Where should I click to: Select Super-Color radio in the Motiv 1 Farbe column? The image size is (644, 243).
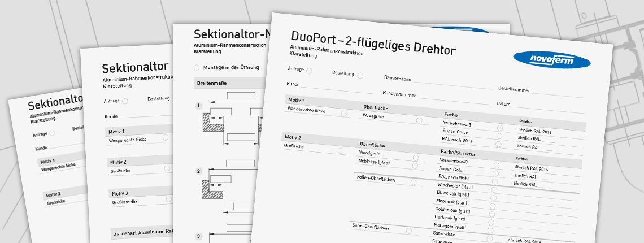[499, 136]
